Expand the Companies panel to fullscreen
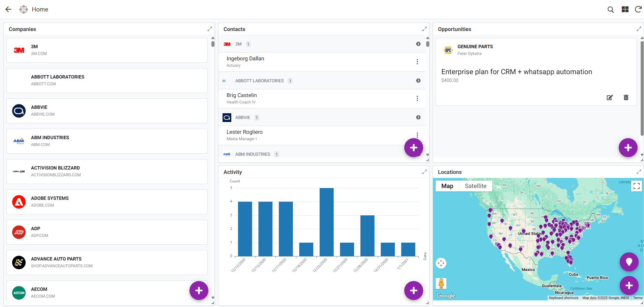This screenshot has height=307, width=644. [x=209, y=29]
